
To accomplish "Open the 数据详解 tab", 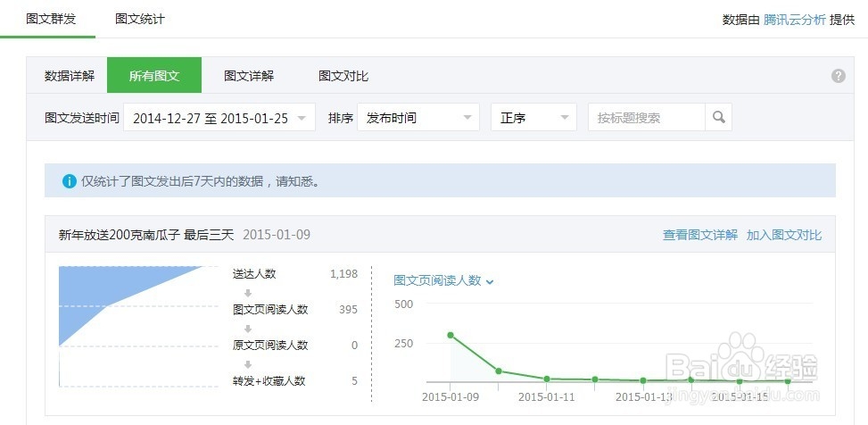I will tap(69, 76).
